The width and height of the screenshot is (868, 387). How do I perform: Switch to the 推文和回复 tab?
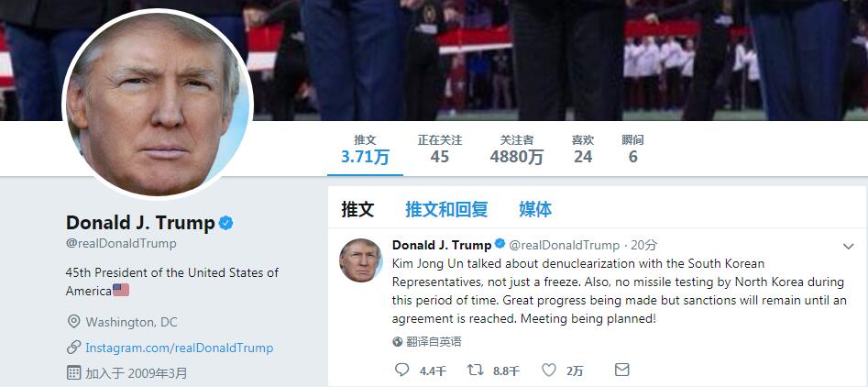click(446, 209)
